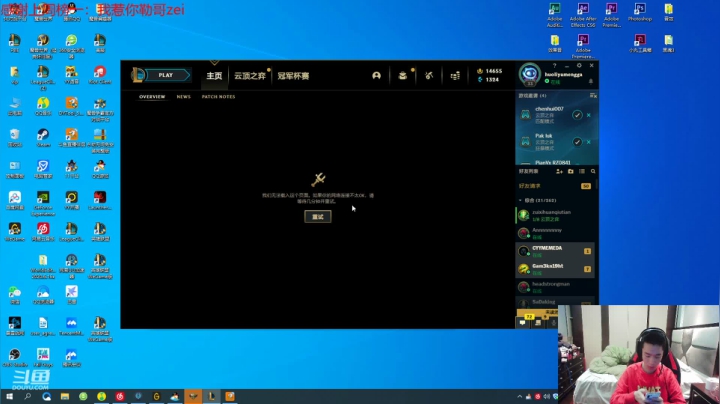Click the 14655 currency balance

point(489,71)
